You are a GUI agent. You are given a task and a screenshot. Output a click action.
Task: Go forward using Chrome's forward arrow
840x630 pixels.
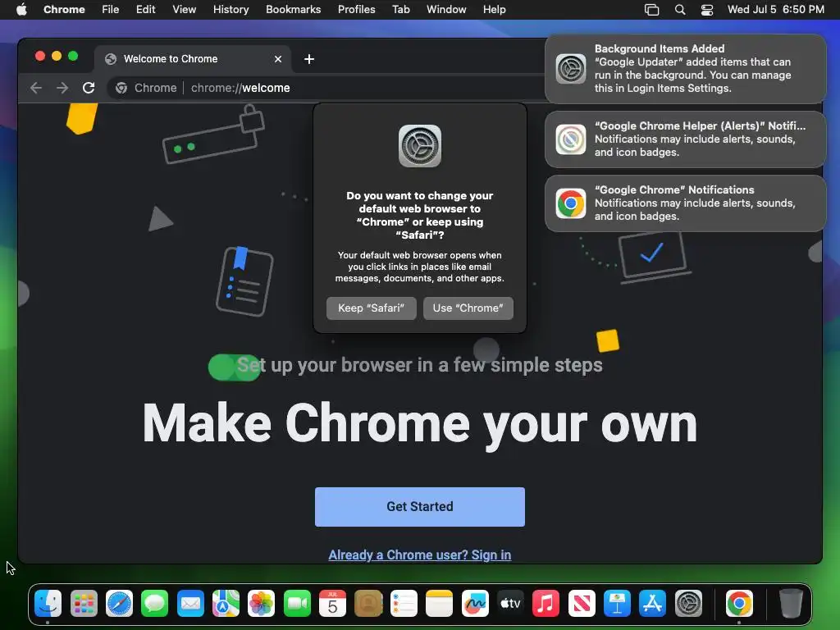pos(62,88)
